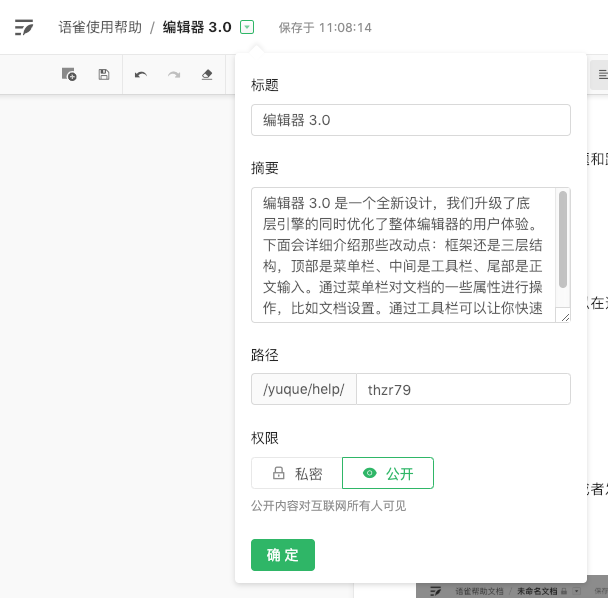Screen dimensions: 608x598
Task: Click the redo arrow icon
Action: pyautogui.click(x=174, y=74)
